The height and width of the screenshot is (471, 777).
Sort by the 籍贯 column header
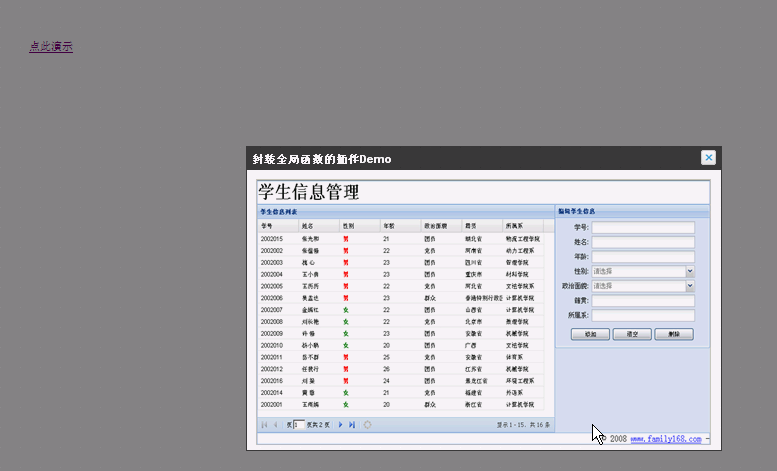483,226
